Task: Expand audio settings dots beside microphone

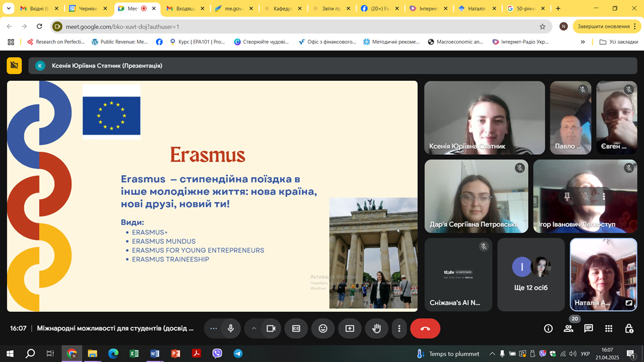Action: pyautogui.click(x=213, y=328)
